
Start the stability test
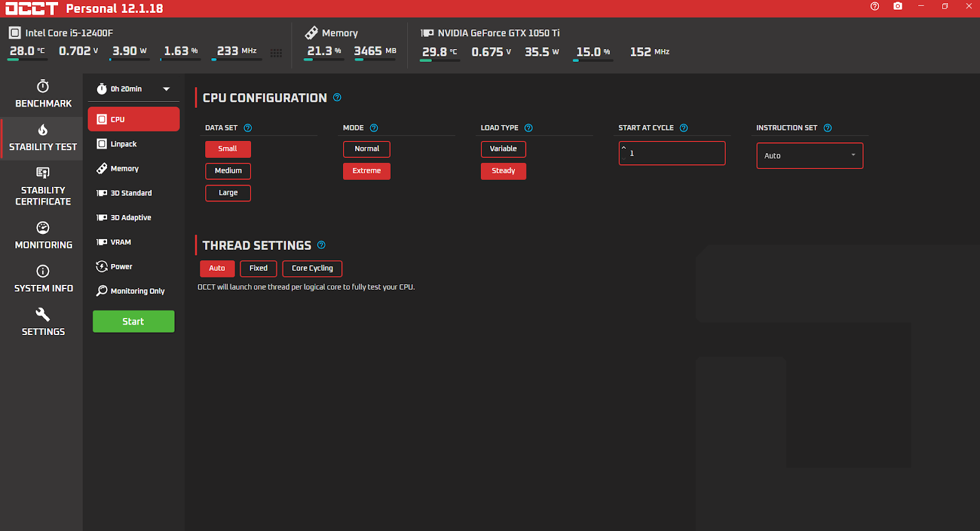coord(134,322)
